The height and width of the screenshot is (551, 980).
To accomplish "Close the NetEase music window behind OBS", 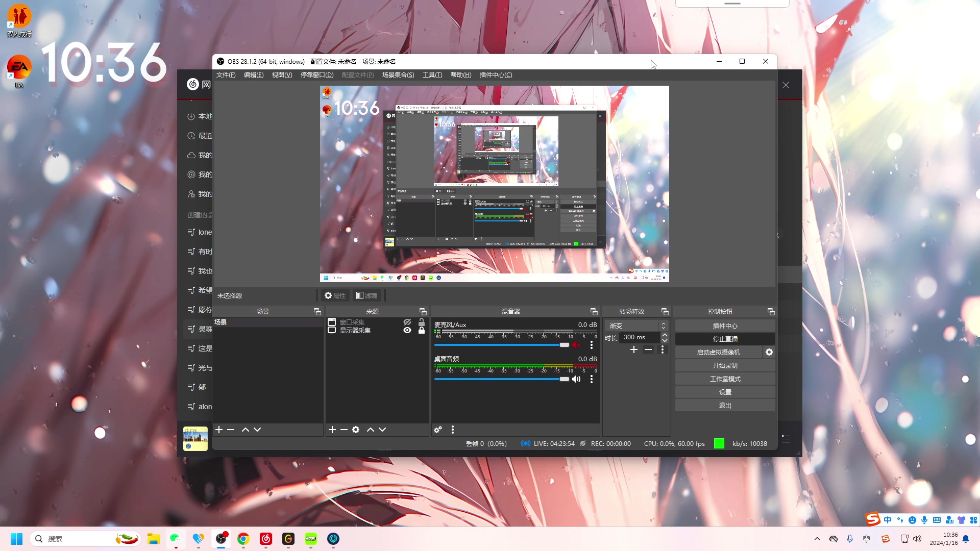I will pyautogui.click(x=786, y=85).
